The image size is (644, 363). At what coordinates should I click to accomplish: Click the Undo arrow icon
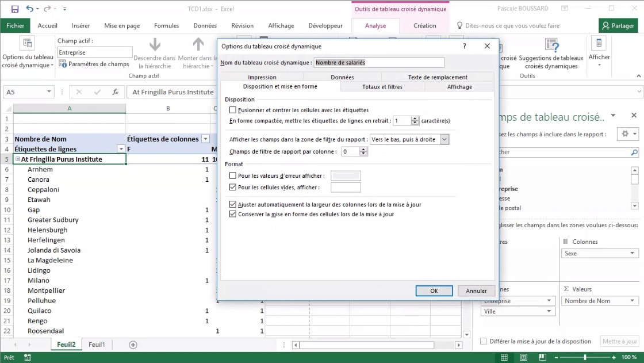click(29, 9)
